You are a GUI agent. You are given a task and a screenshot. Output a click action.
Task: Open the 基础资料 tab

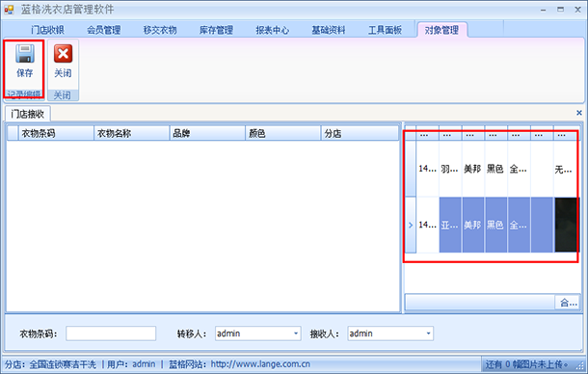pyautogui.click(x=329, y=30)
